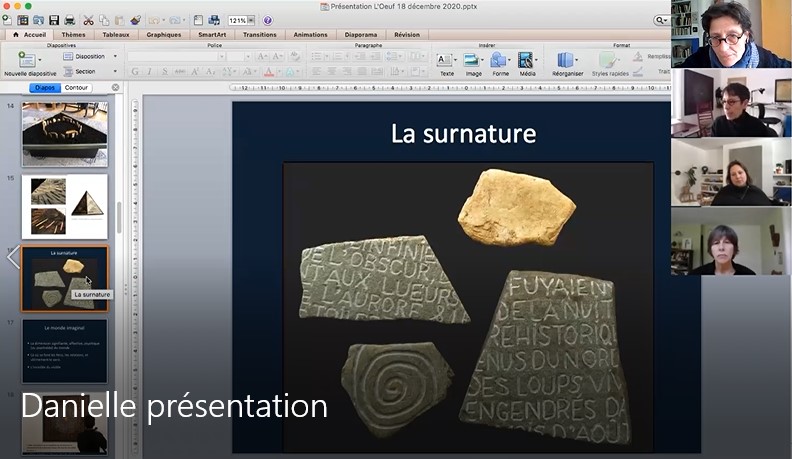This screenshot has height=459, width=792.
Task: Expand the Section dropdown
Action: click(x=114, y=71)
